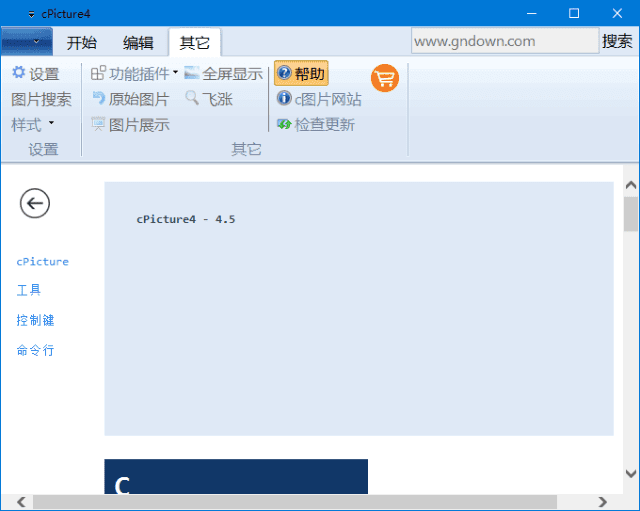Image resolution: width=640 pixels, height=511 pixels.
Task: Open the orange shopping cart icon
Action: click(x=385, y=78)
